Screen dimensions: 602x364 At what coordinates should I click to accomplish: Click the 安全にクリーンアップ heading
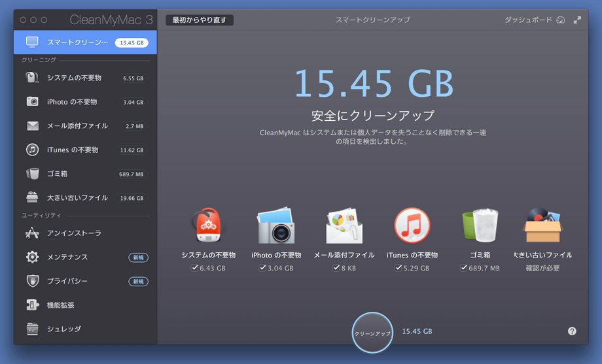point(373,115)
